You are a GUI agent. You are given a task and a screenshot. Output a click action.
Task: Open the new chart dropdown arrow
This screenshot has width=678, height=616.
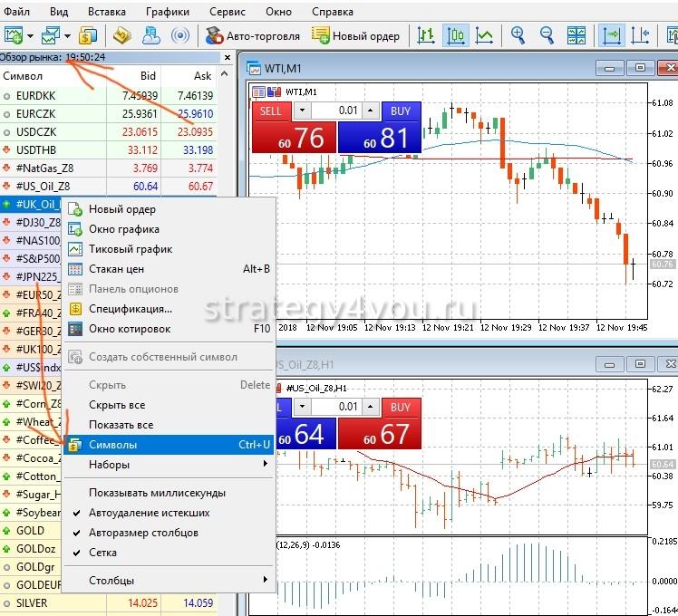(x=30, y=36)
